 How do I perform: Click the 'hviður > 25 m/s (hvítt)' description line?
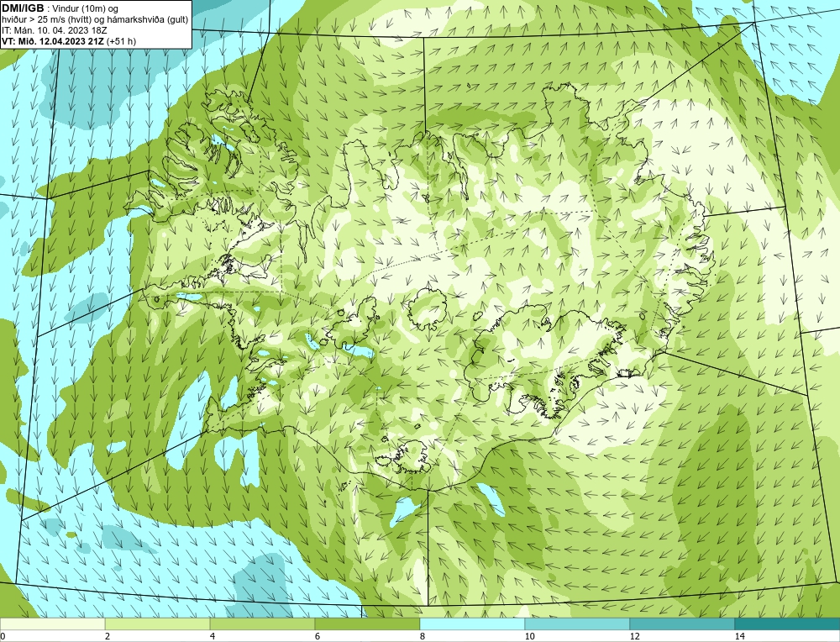[95, 20]
